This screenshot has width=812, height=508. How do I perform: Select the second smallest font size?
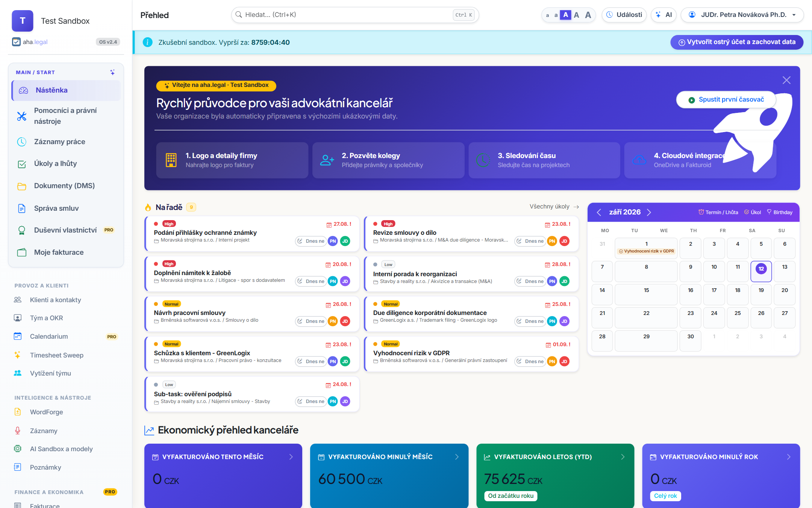coord(556,15)
